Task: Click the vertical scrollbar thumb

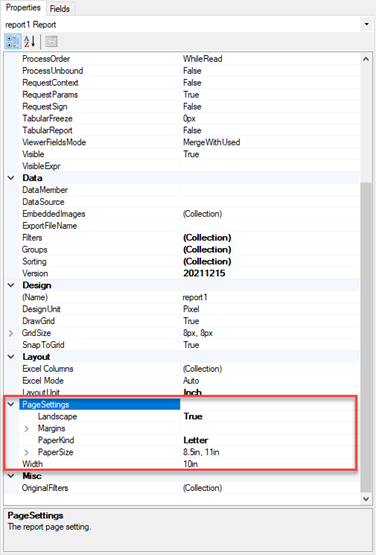Action: [x=366, y=336]
